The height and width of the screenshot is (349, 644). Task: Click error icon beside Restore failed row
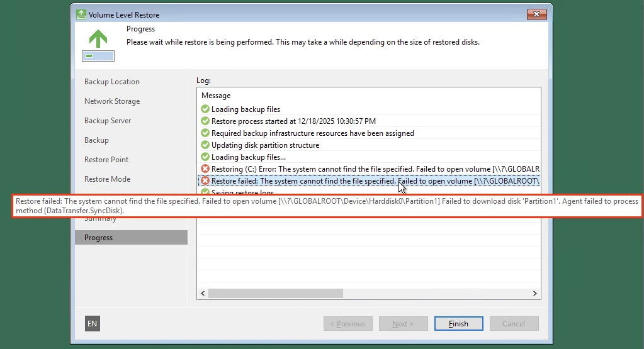click(205, 180)
